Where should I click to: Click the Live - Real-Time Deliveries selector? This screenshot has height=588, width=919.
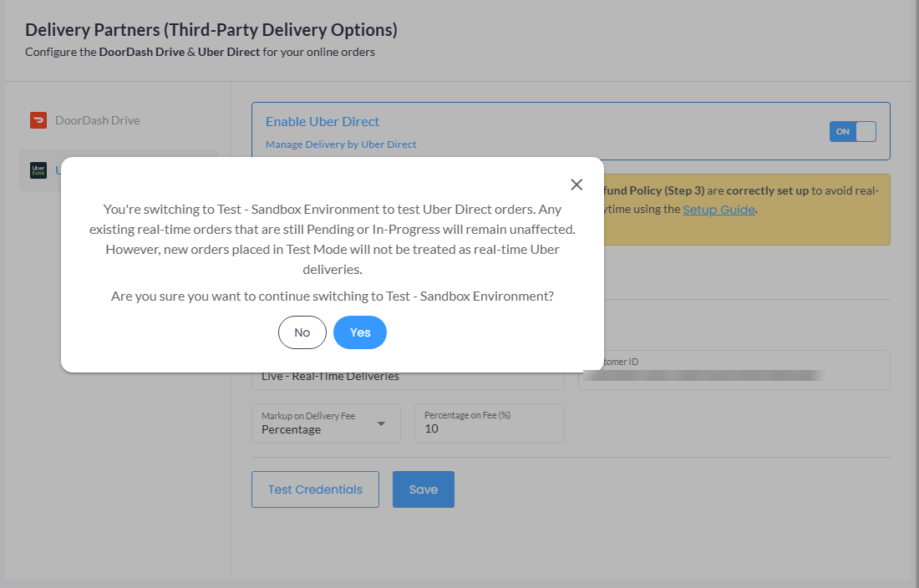408,379
